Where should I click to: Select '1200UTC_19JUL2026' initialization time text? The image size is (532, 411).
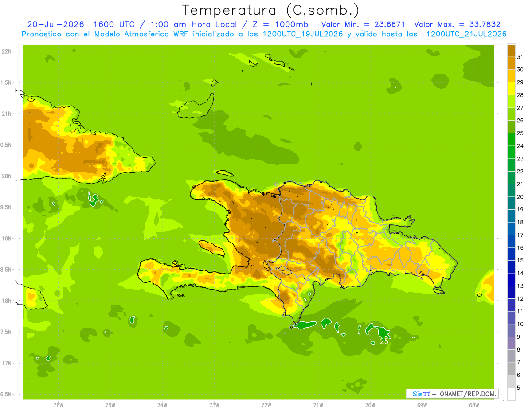click(303, 34)
